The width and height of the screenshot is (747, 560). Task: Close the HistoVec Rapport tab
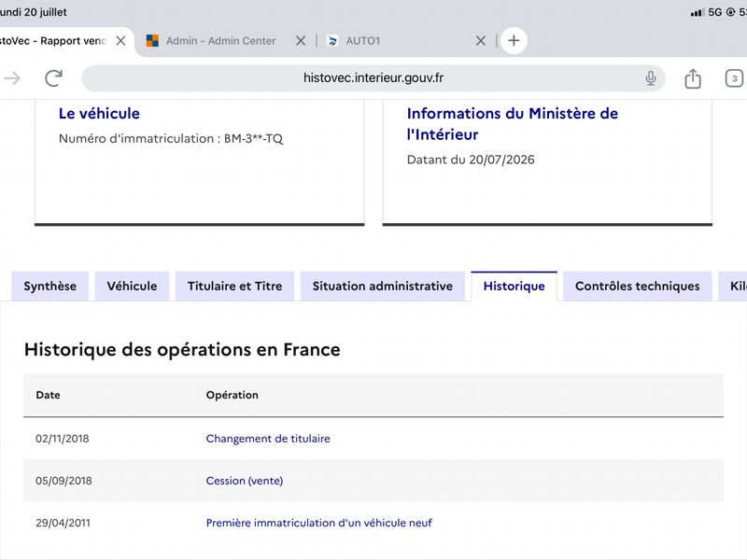pyautogui.click(x=121, y=41)
